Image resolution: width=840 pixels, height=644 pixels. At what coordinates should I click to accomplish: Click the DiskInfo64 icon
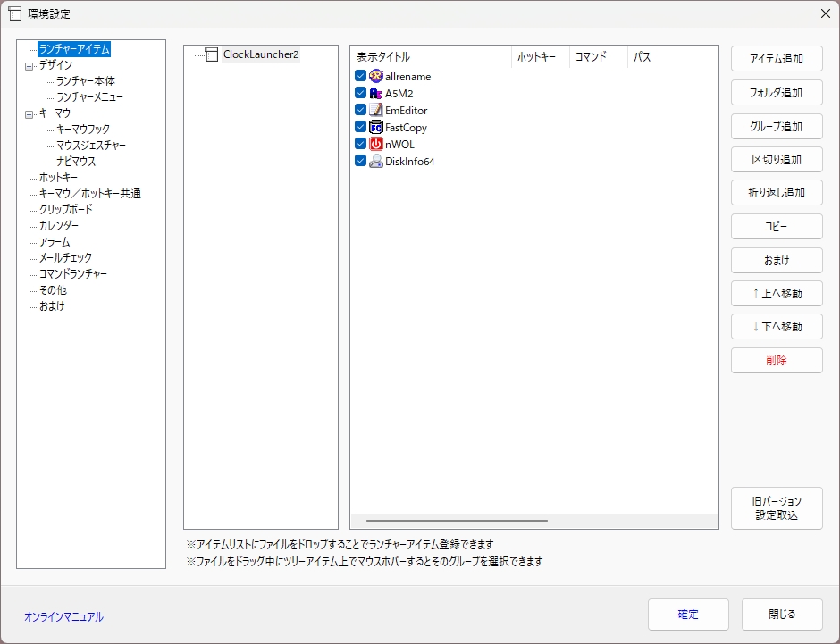(x=376, y=161)
